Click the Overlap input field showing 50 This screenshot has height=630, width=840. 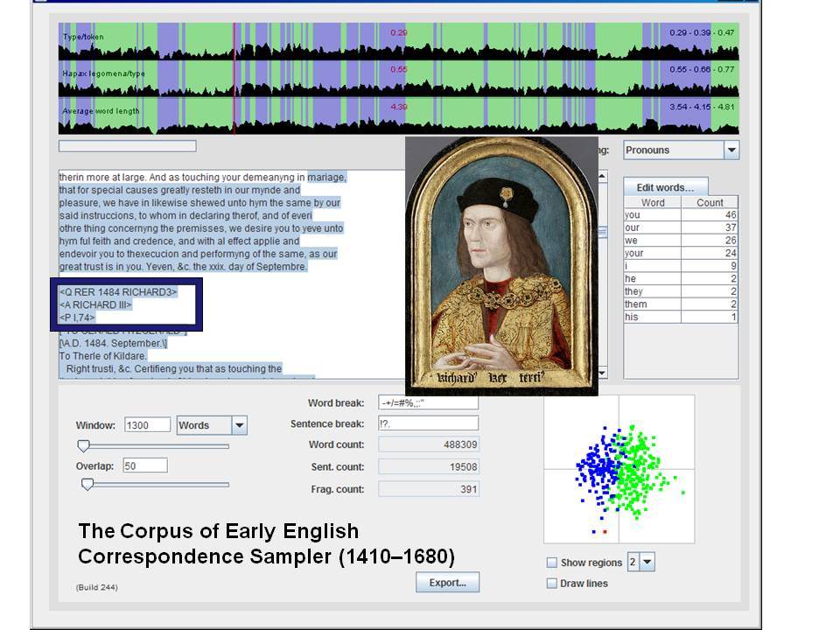145,465
